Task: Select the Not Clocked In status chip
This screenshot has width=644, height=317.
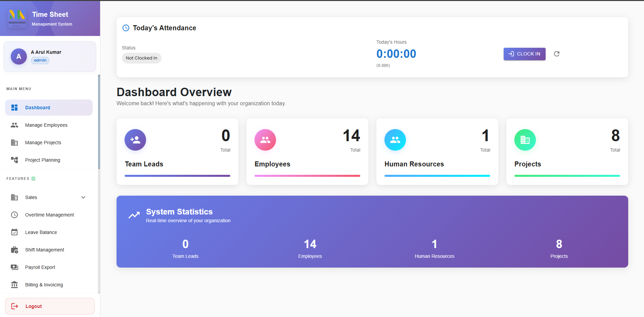Action: [x=141, y=58]
